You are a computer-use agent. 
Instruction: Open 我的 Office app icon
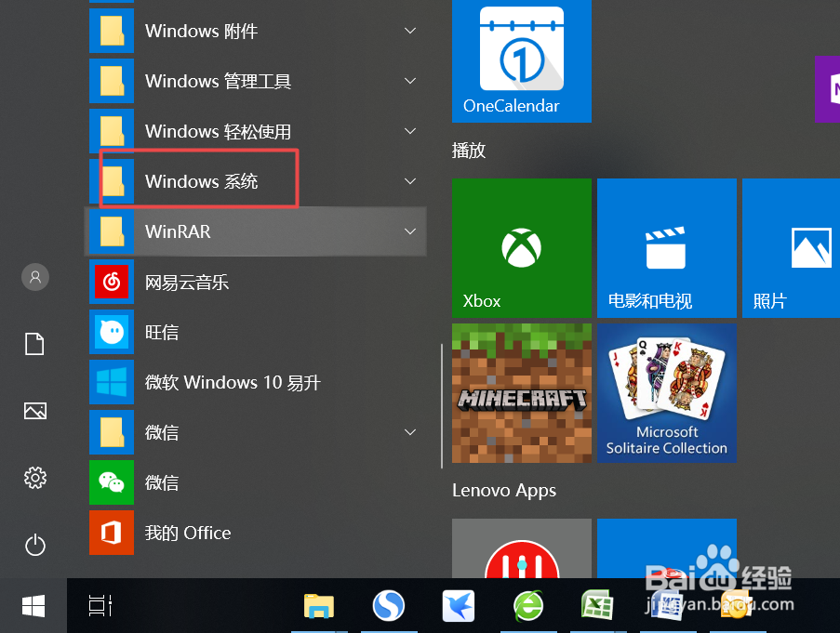tap(112, 533)
